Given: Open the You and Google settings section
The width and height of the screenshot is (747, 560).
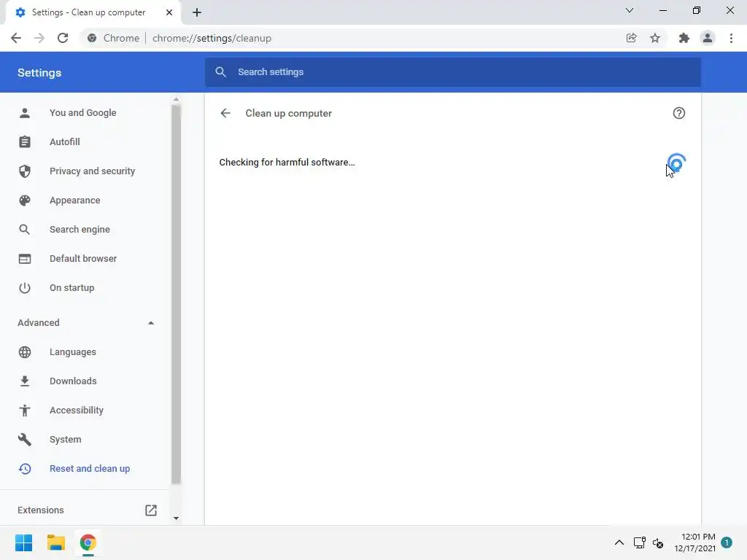Looking at the screenshot, I should coord(83,113).
